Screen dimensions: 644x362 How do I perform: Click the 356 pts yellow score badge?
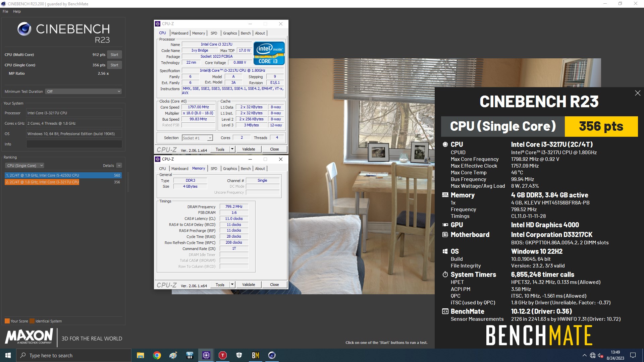601,126
